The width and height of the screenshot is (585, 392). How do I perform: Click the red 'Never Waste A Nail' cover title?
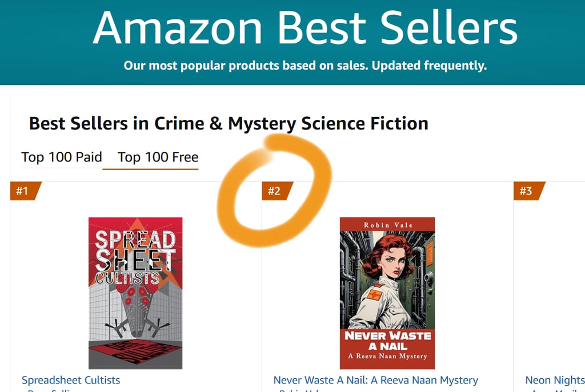click(387, 341)
